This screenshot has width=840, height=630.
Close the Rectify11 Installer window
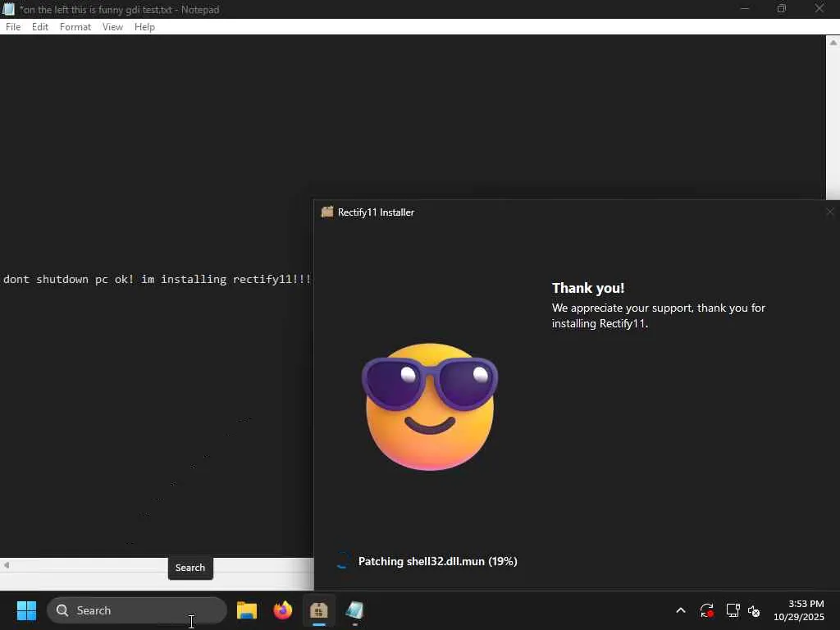(x=830, y=212)
